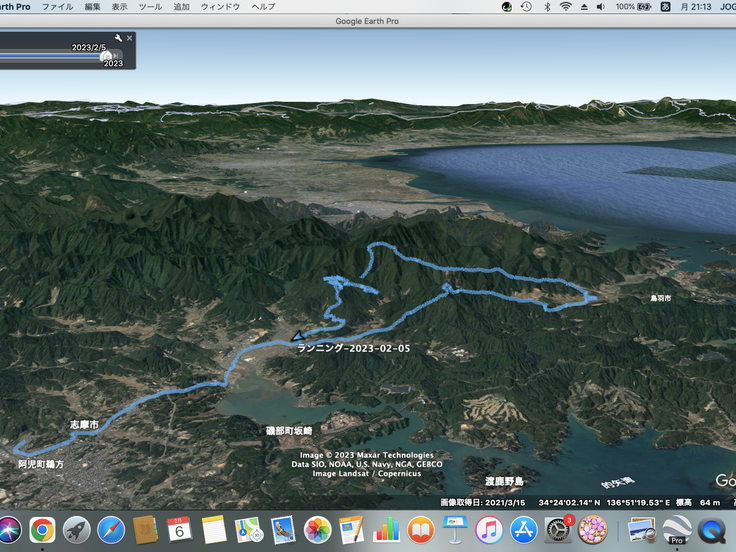Click the ランニング-2023-02-05 track marker

click(296, 336)
